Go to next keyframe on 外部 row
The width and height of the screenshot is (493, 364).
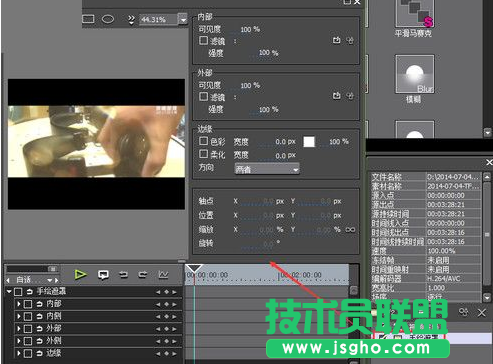[174, 329]
